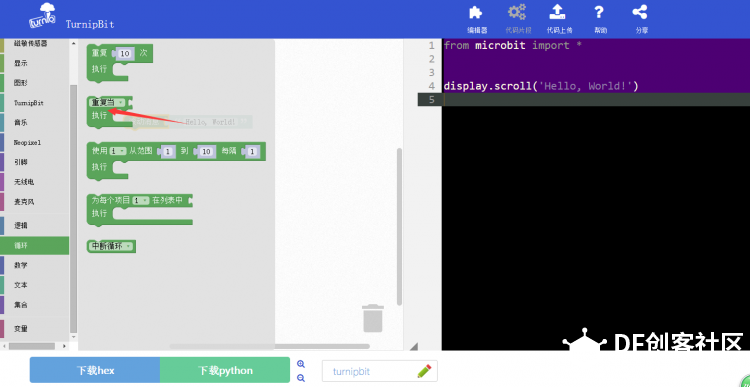Screen dimensions: 750x387
Task: Click the to value 10 in 使用 block
Action: click(206, 152)
